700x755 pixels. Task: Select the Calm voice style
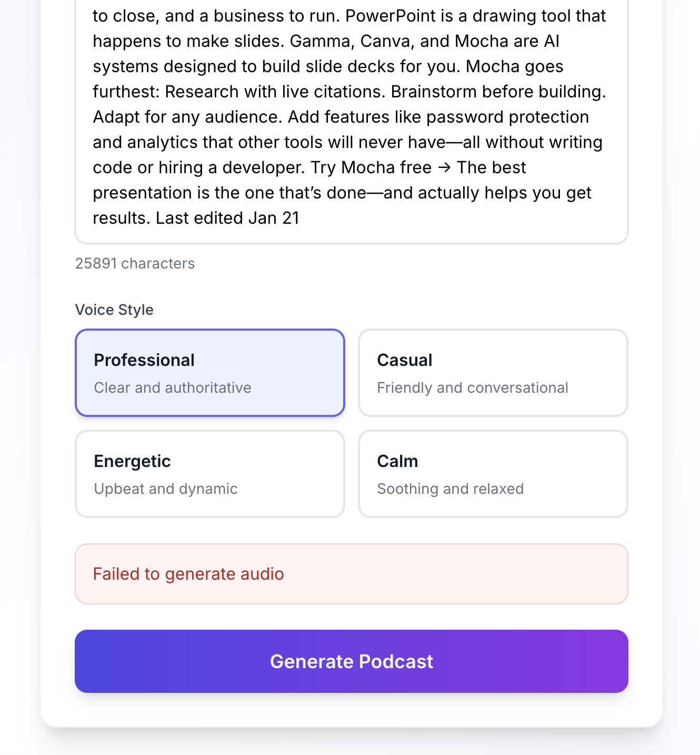[x=492, y=473]
